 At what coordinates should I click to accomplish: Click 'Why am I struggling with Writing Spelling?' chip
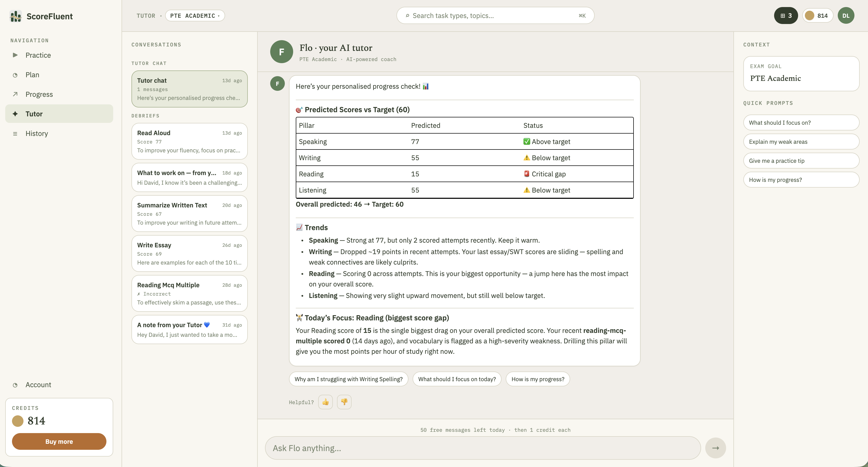(x=348, y=379)
